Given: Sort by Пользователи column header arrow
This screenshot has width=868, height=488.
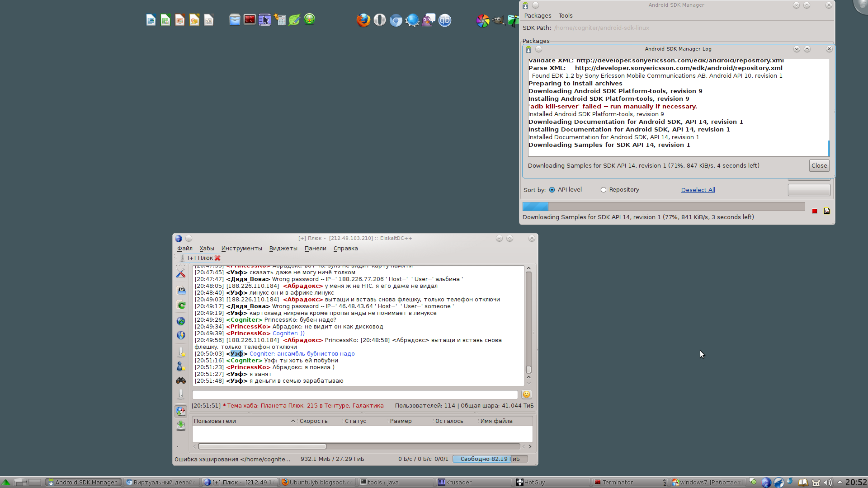Looking at the screenshot, I should pyautogui.click(x=293, y=421).
